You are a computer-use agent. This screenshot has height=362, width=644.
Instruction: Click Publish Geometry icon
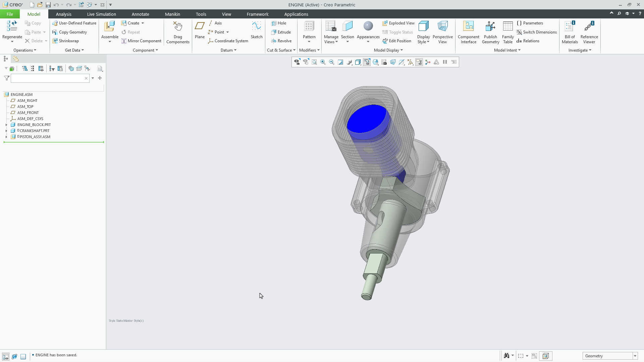[x=490, y=26]
